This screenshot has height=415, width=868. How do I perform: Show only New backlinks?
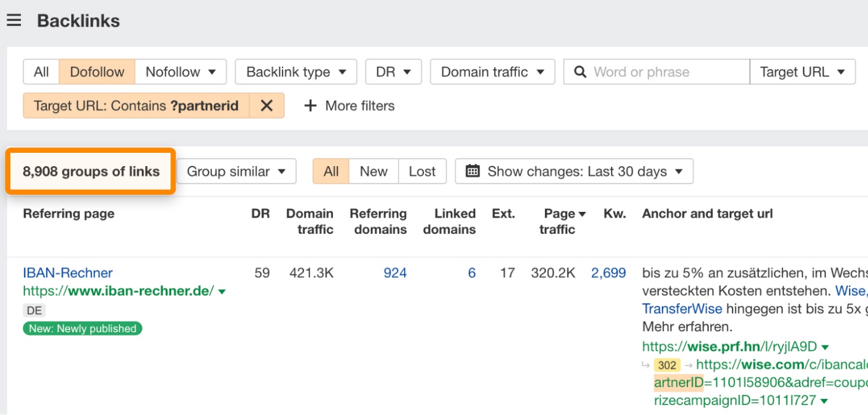pyautogui.click(x=373, y=172)
